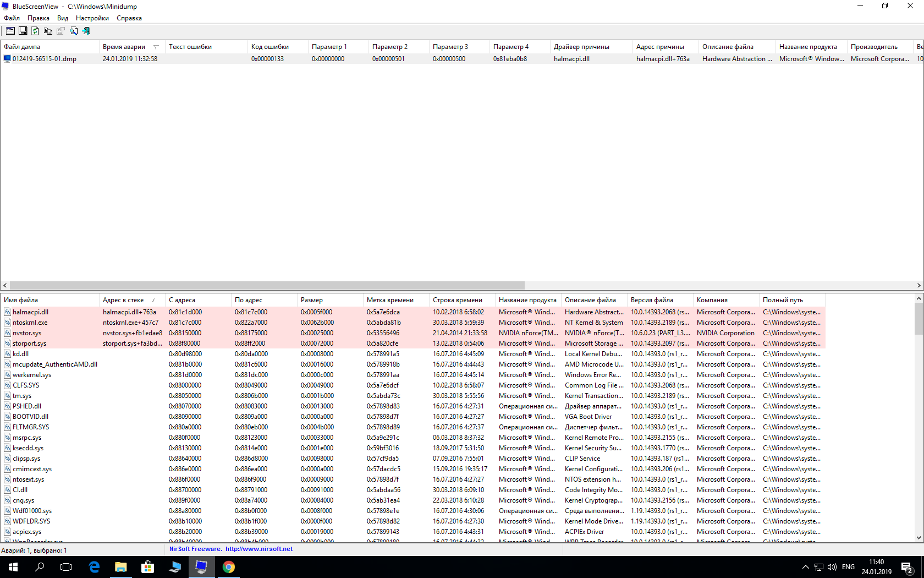Click the dump file icon for 012419-56515-01.dmp
The height and width of the screenshot is (578, 924).
point(7,59)
